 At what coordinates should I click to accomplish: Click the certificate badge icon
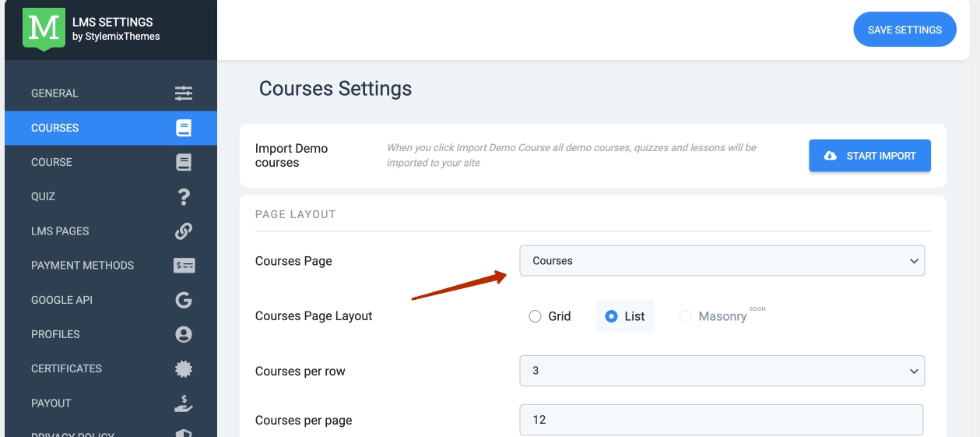pyautogui.click(x=184, y=368)
